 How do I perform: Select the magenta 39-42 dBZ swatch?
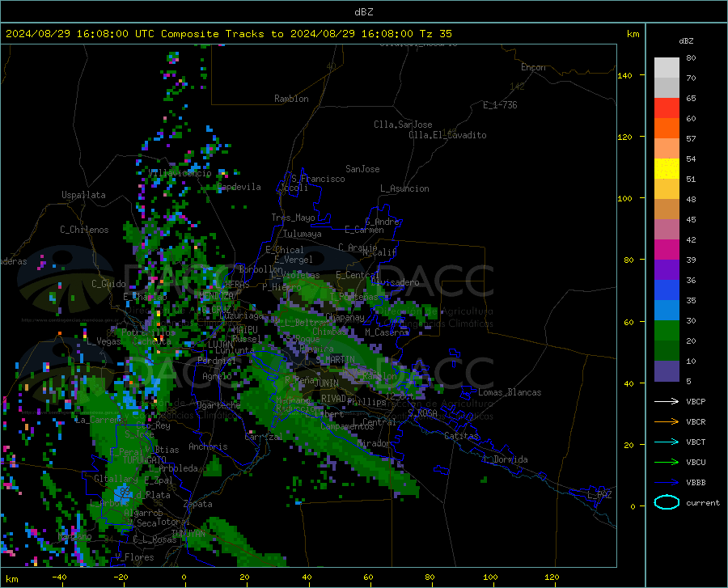click(667, 250)
